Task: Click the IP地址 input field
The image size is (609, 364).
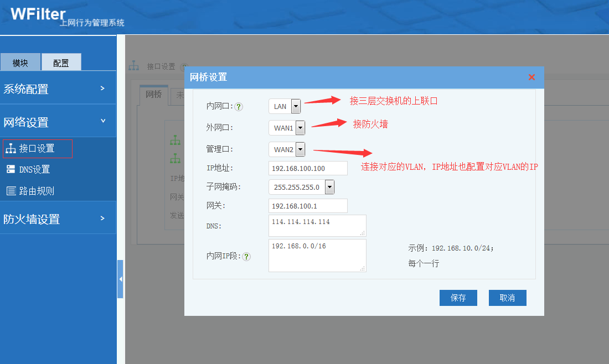Action: tap(308, 168)
